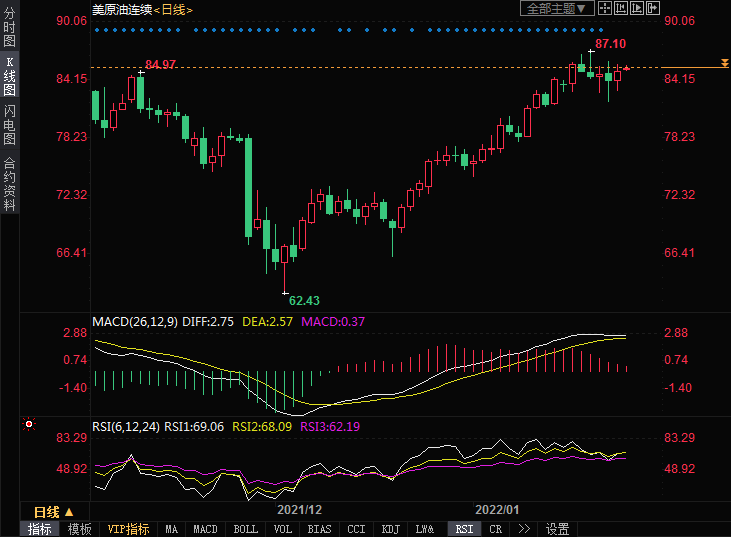Open the 全部主题 dropdown

557,8
